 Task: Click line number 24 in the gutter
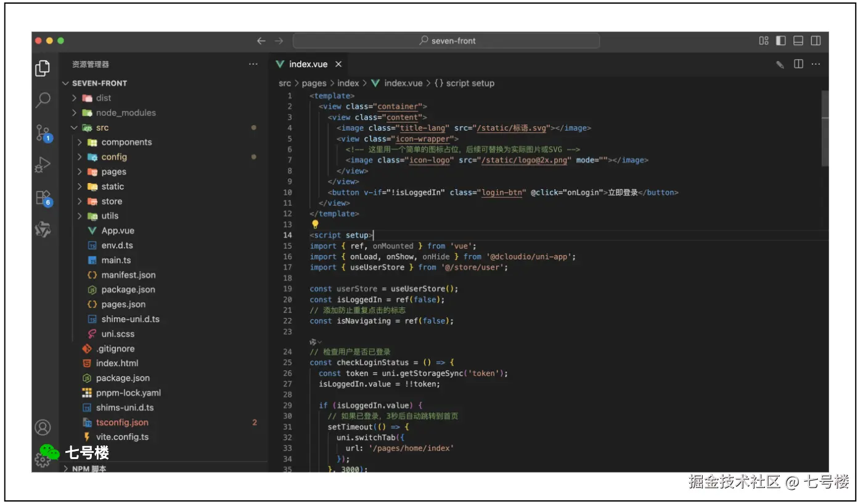coord(288,352)
